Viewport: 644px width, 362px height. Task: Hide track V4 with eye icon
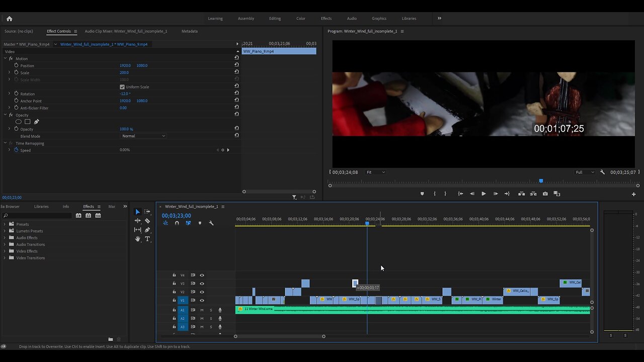point(202,275)
